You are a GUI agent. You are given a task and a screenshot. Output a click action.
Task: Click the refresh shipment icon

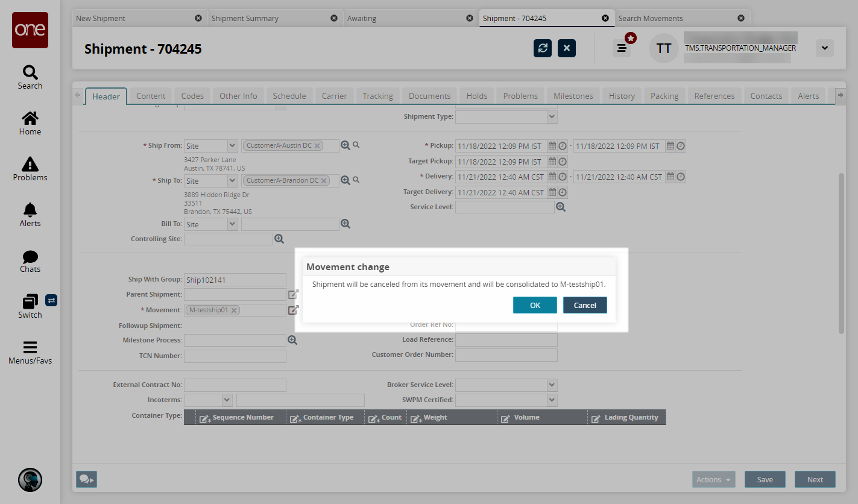coord(543,48)
